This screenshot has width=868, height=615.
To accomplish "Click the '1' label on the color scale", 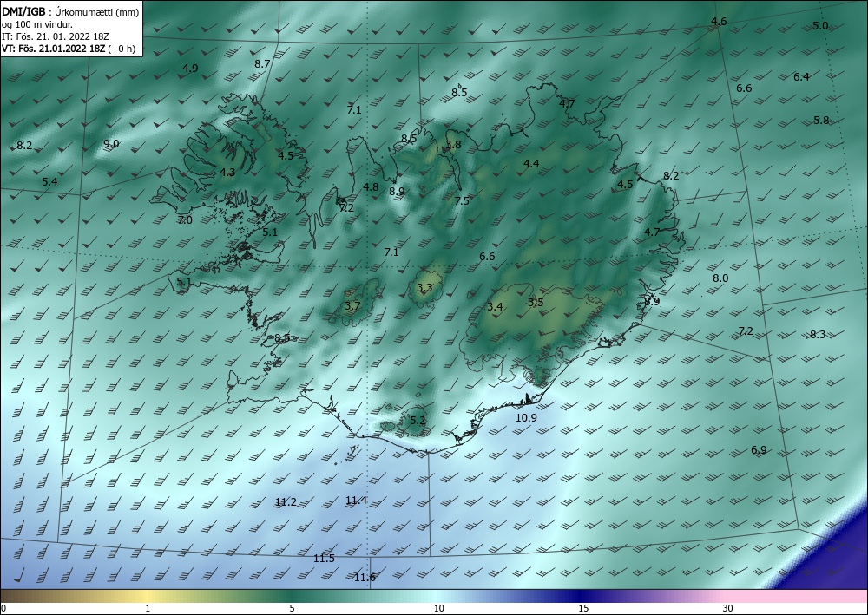I will click(148, 609).
